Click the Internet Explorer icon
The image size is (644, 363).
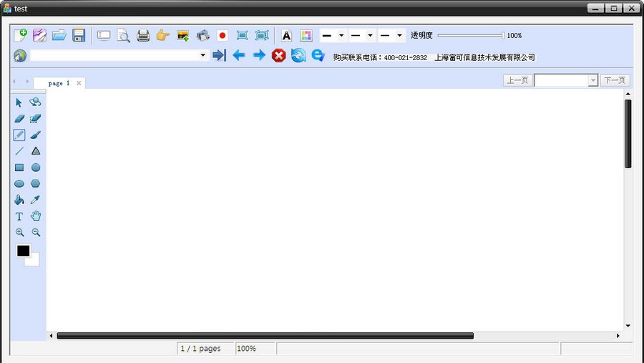click(x=318, y=55)
